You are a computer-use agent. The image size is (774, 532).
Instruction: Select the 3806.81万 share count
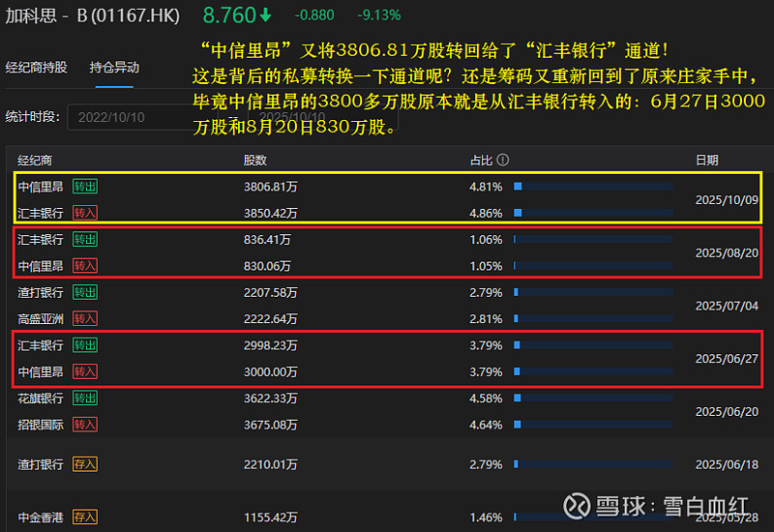click(271, 187)
